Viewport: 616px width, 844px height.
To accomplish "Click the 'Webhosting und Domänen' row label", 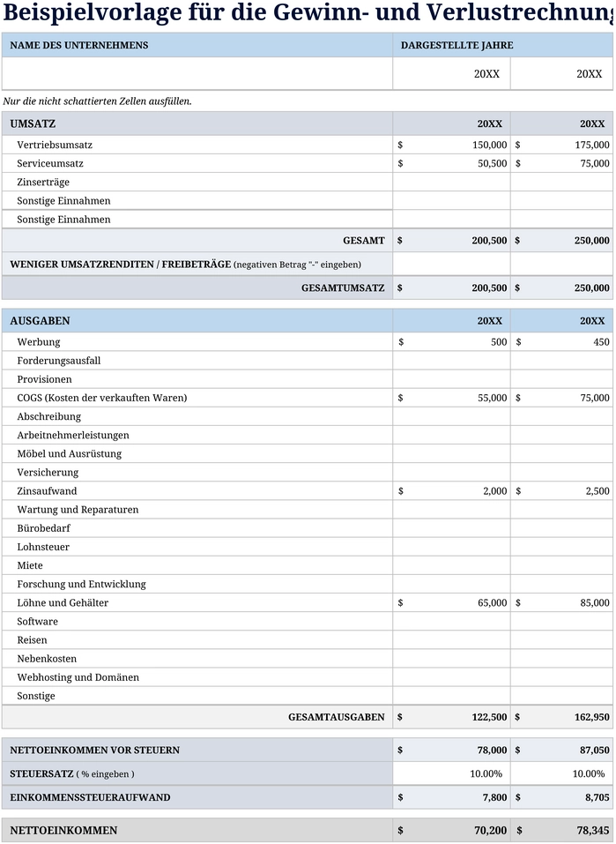I will click(78, 677).
